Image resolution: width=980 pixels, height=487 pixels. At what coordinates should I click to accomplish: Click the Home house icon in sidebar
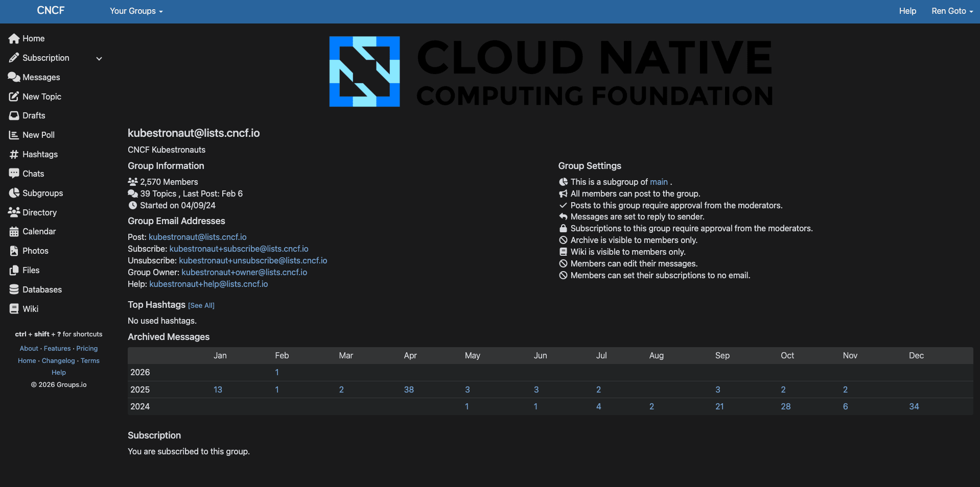point(14,39)
